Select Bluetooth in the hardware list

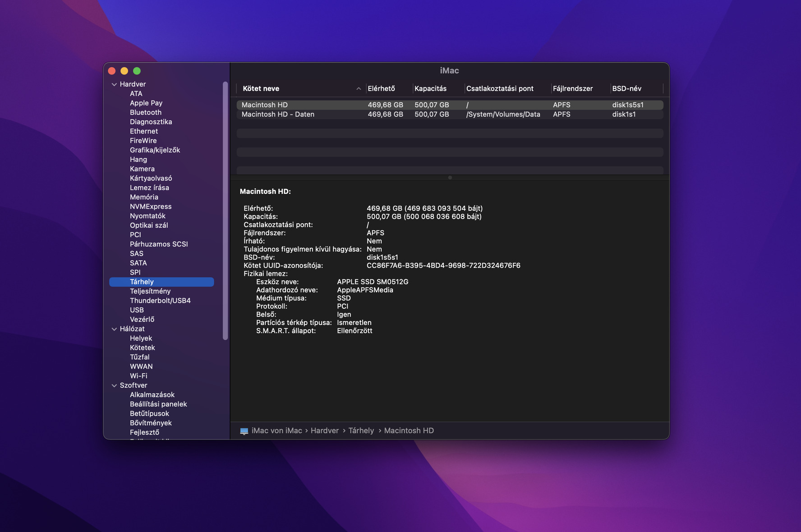[146, 113]
